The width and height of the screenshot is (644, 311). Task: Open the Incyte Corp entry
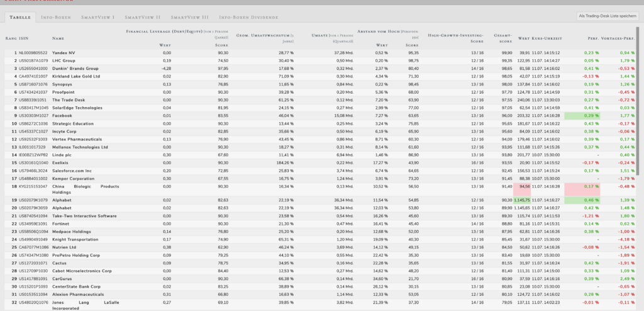[x=65, y=131]
